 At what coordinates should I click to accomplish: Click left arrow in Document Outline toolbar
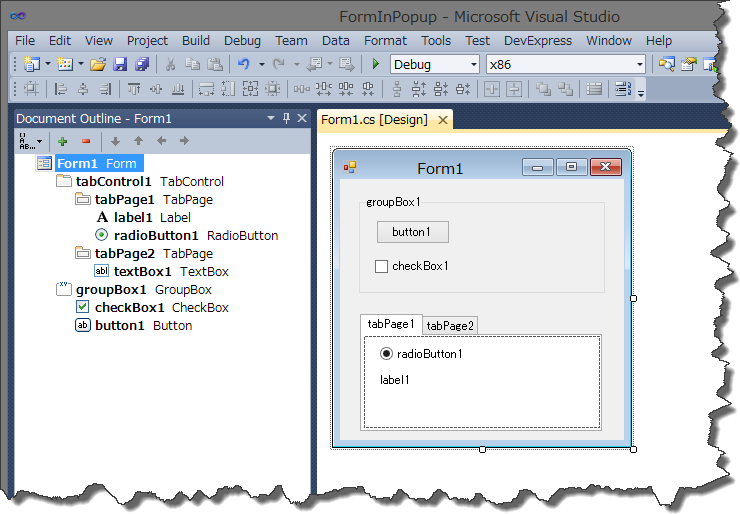click(x=161, y=141)
